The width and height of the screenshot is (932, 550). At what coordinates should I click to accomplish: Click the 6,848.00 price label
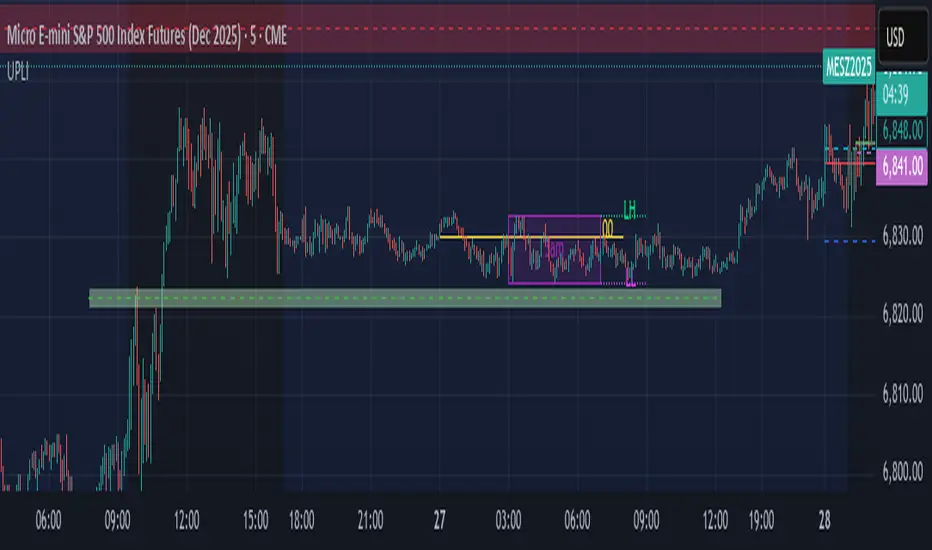[902, 130]
